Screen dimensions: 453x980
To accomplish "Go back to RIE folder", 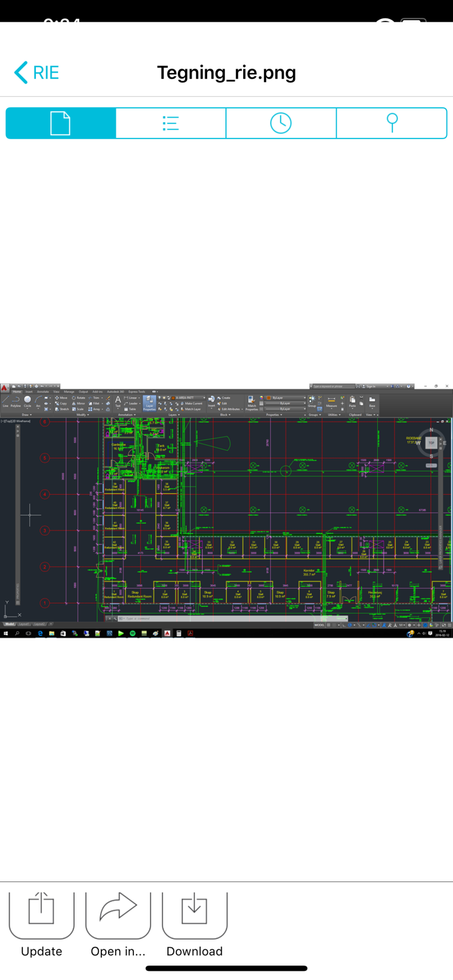I will (37, 73).
